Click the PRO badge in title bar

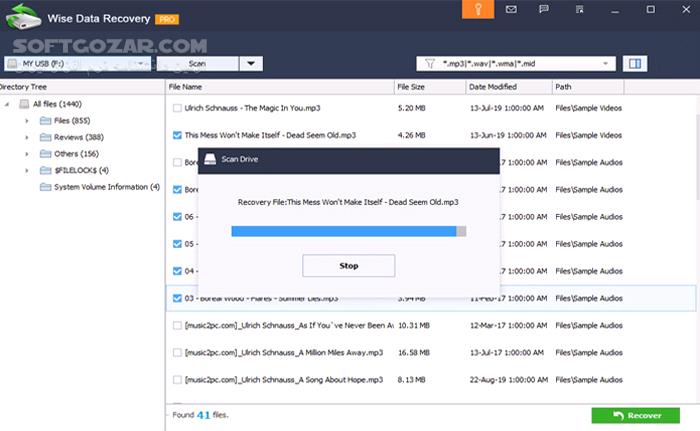(167, 19)
